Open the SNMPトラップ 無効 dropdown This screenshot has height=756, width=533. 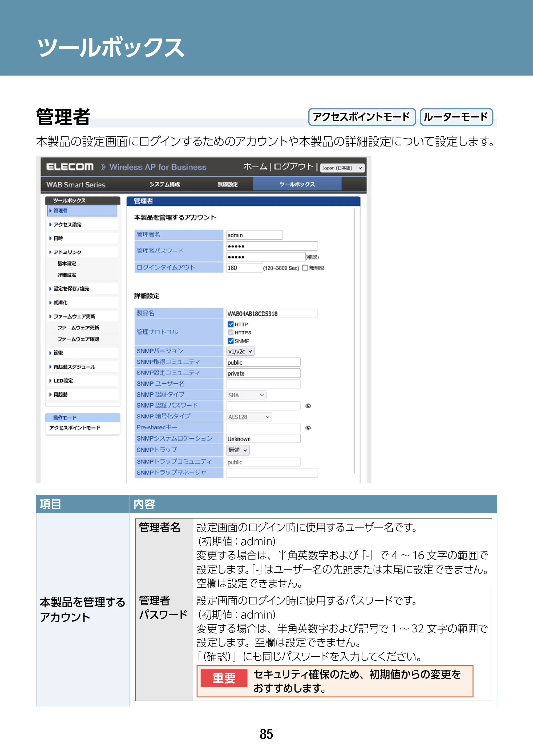(x=238, y=450)
